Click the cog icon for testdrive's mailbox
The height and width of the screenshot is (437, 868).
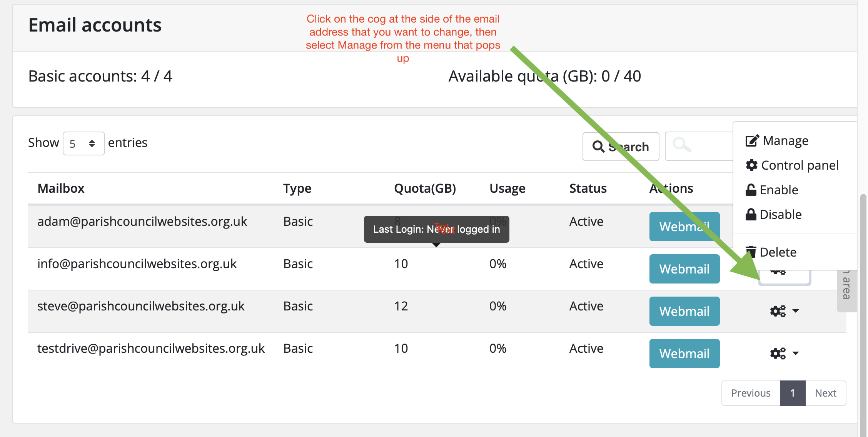[778, 353]
